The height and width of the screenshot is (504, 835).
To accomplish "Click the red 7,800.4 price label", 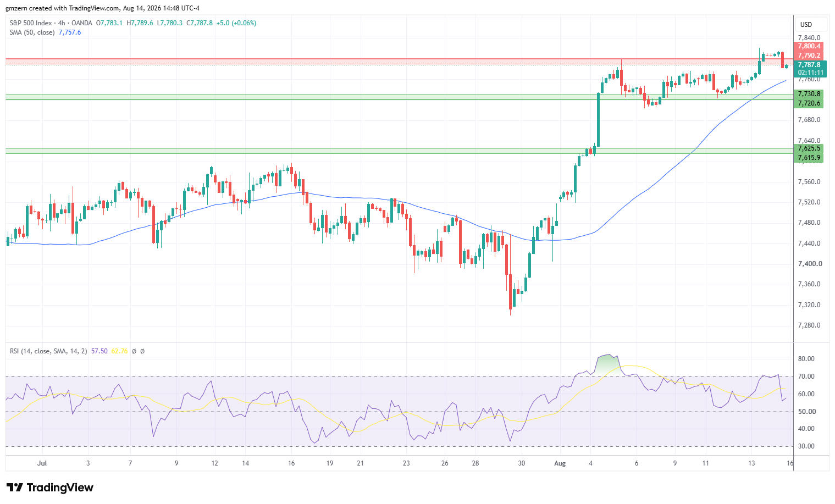I will [x=809, y=46].
